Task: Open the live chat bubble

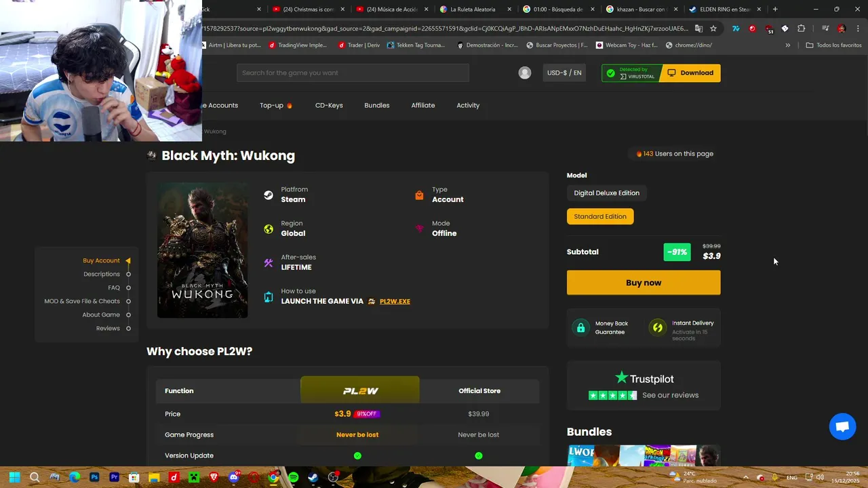Action: tap(842, 427)
